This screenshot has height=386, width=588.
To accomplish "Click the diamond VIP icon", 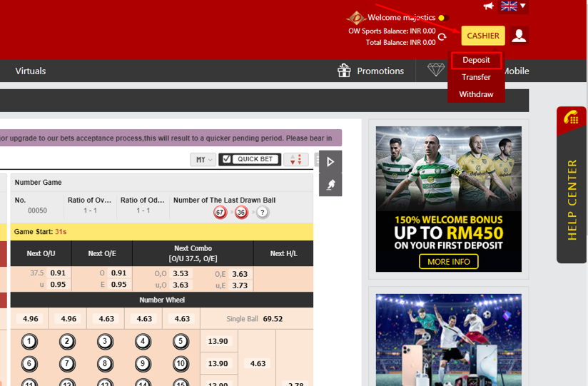I will (436, 69).
